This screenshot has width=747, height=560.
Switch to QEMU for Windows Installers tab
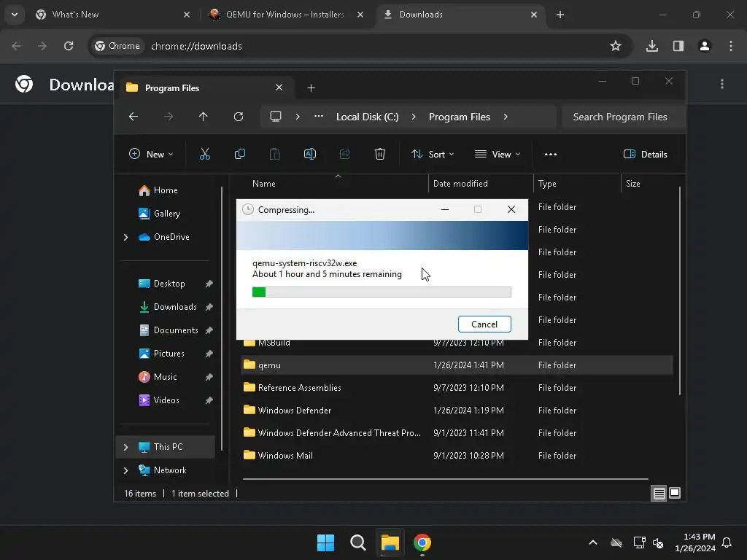pos(286,15)
